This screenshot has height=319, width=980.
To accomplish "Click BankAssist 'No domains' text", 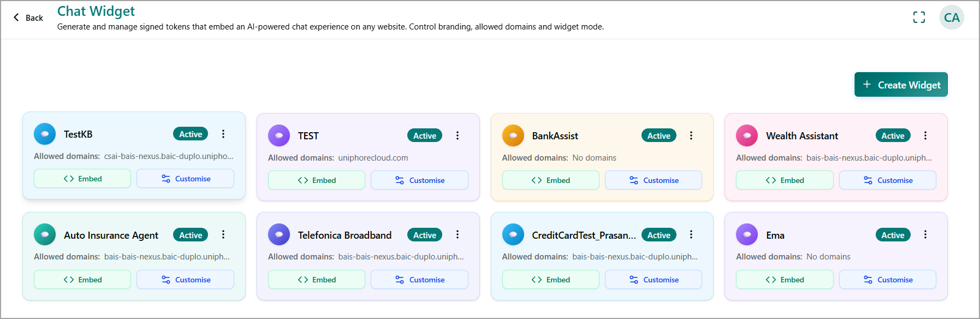I will [594, 158].
